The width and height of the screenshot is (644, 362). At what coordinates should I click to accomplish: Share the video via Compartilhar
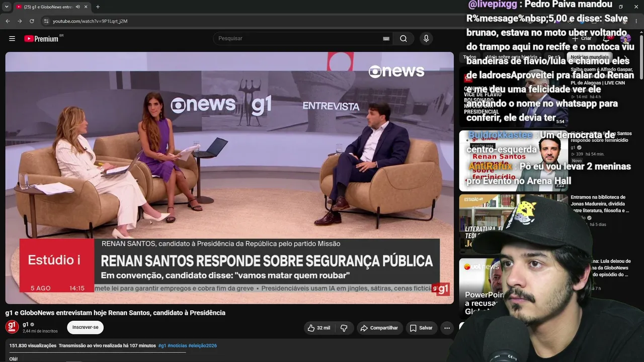tap(380, 328)
